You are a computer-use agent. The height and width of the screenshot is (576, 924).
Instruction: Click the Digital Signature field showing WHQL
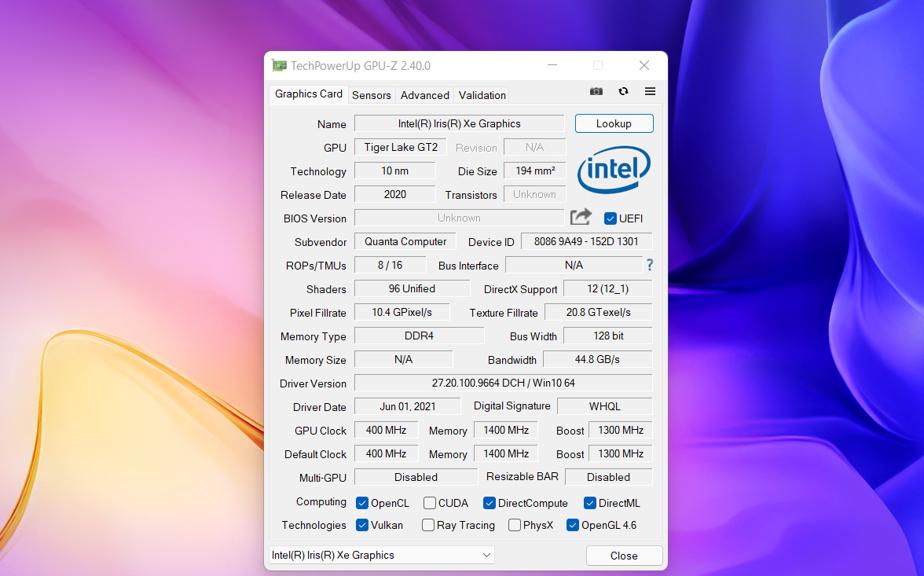605,407
